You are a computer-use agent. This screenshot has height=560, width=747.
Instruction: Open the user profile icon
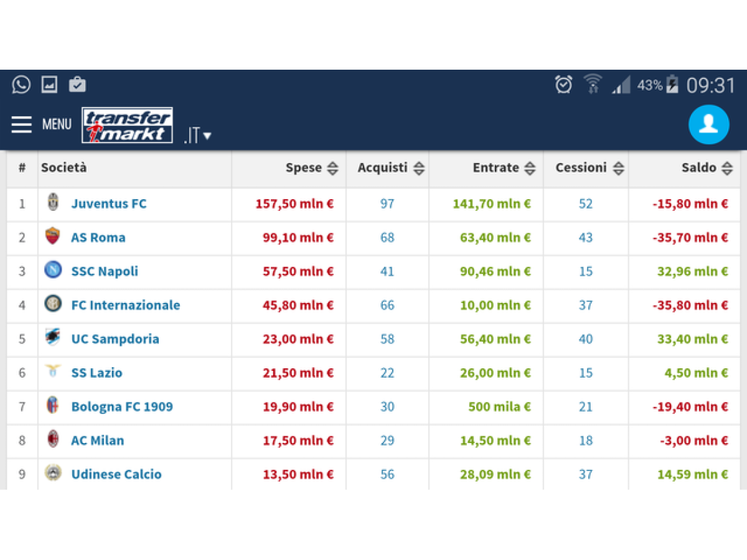[708, 124]
